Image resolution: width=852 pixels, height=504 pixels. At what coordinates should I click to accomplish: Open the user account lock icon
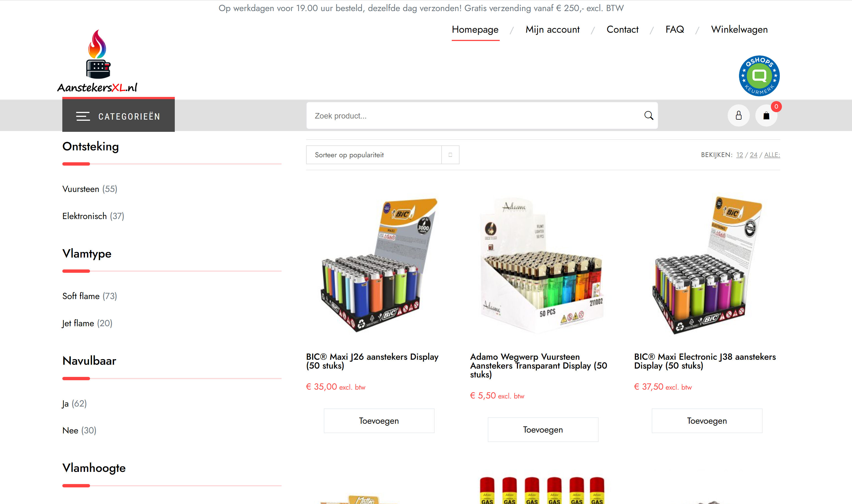click(x=738, y=115)
